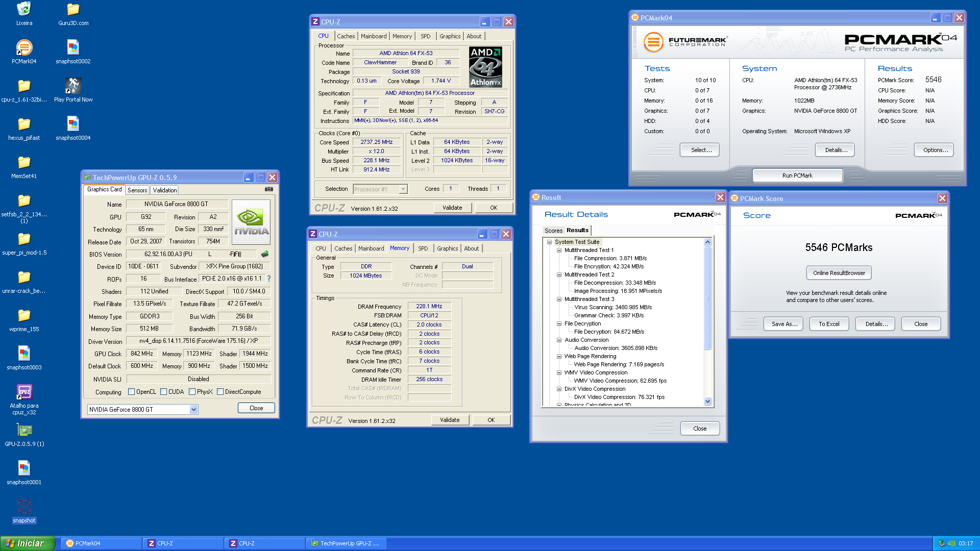The height and width of the screenshot is (551, 980).
Task: Toggle the PhysX checkbox
Action: click(192, 392)
